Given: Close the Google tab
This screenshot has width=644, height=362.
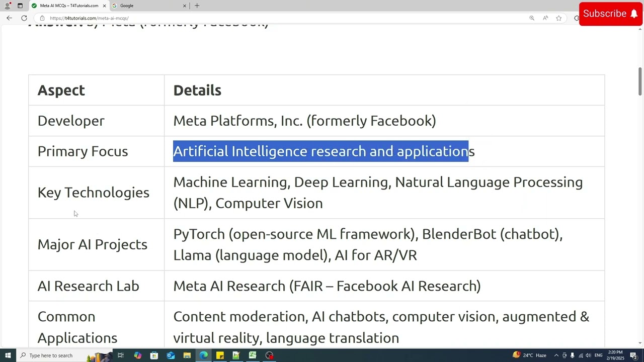Looking at the screenshot, I should [184, 6].
